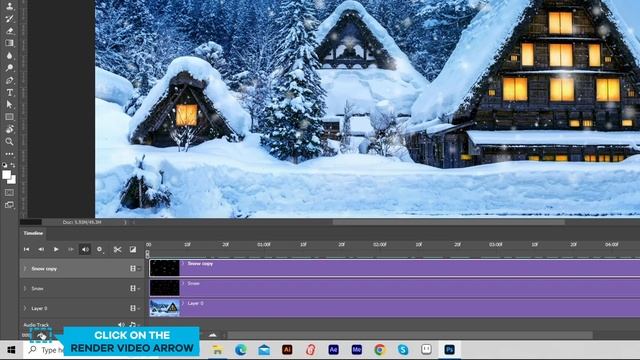Screen dimensions: 640x360
Task: Open Adobe Illustrator from the taskbar
Action: (287, 350)
